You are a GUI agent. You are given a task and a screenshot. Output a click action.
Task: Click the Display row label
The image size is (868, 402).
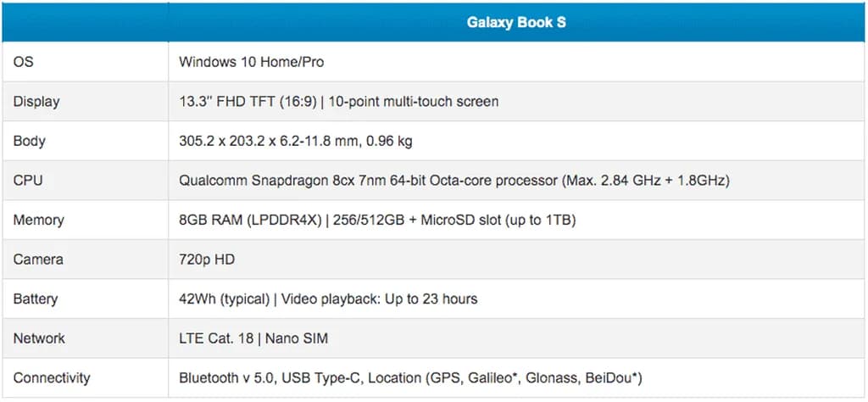tap(36, 102)
